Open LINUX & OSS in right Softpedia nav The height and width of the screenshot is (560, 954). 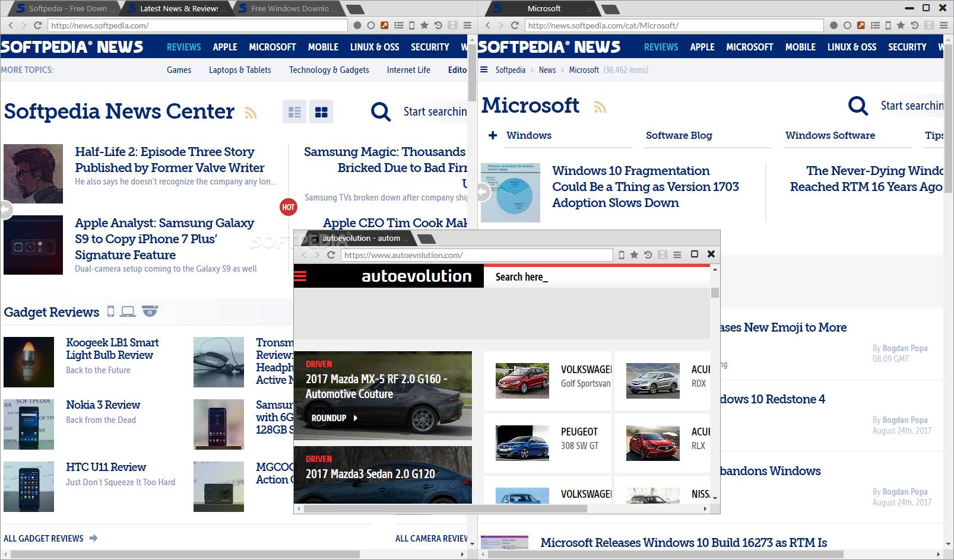pyautogui.click(x=852, y=47)
